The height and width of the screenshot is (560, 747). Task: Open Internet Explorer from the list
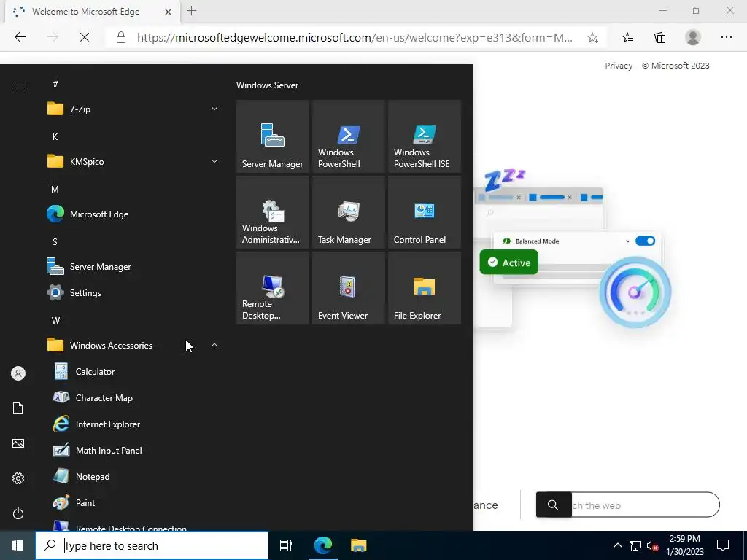click(x=133, y=424)
